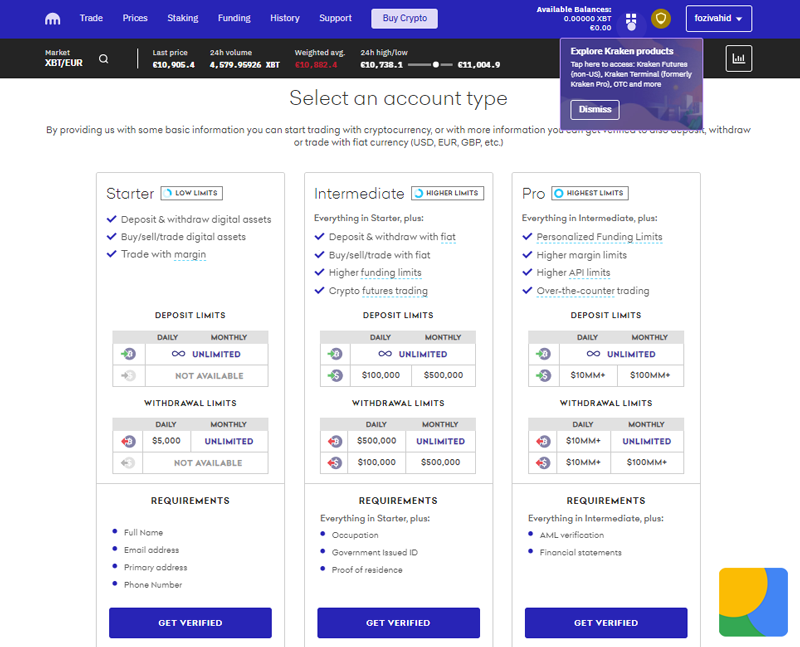
Task: Click Pro $100MM+ monthly deposit cell
Action: coord(650,375)
